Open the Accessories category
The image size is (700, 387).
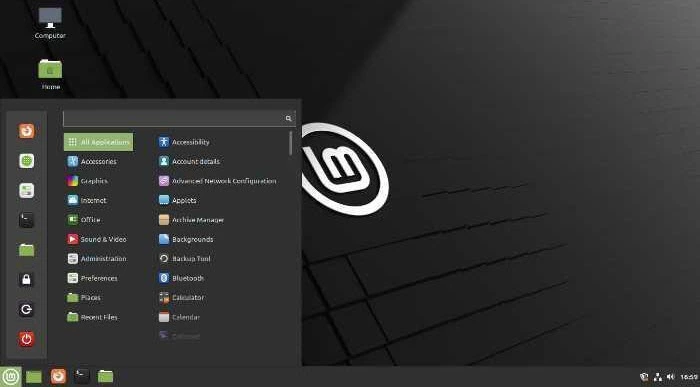click(x=98, y=161)
